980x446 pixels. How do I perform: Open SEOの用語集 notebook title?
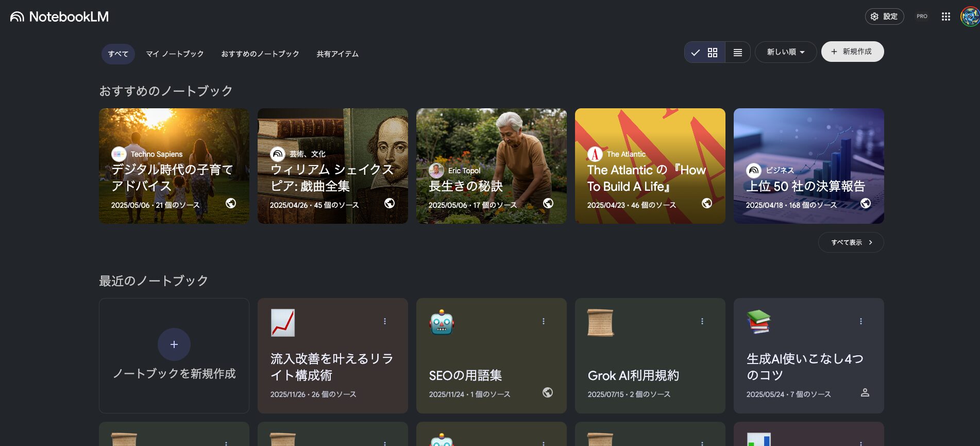pyautogui.click(x=465, y=376)
